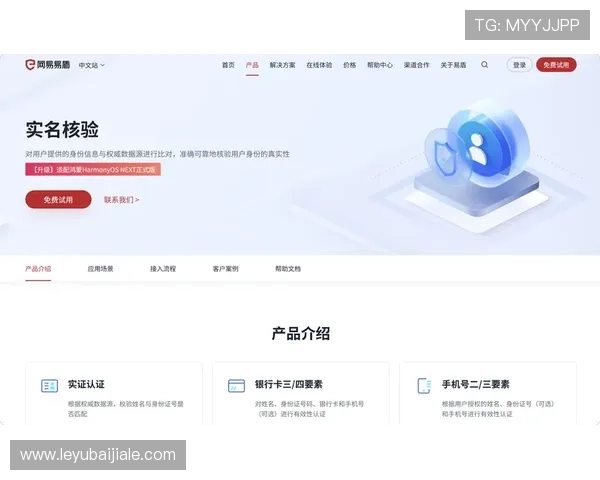Go to 首页 in navigation bar
600x480 pixels.
coord(228,65)
